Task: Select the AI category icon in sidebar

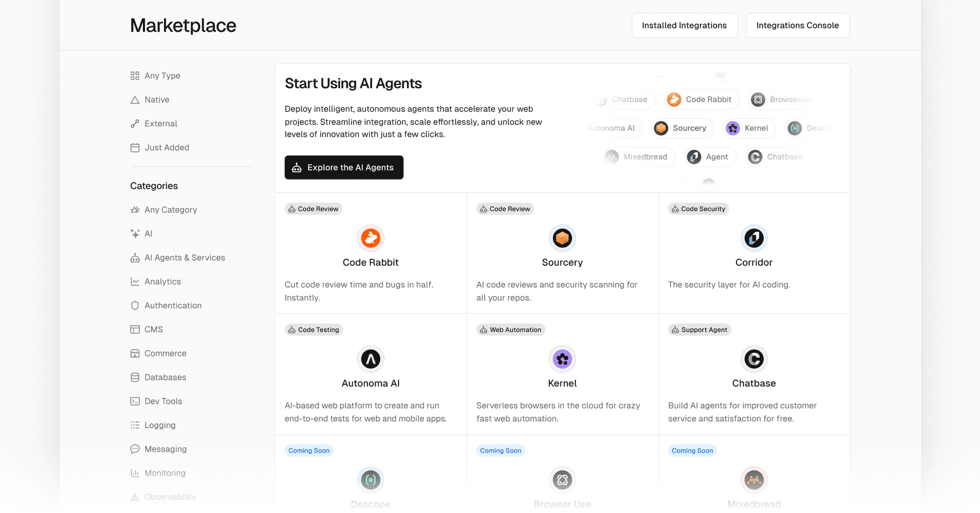Action: pyautogui.click(x=135, y=233)
